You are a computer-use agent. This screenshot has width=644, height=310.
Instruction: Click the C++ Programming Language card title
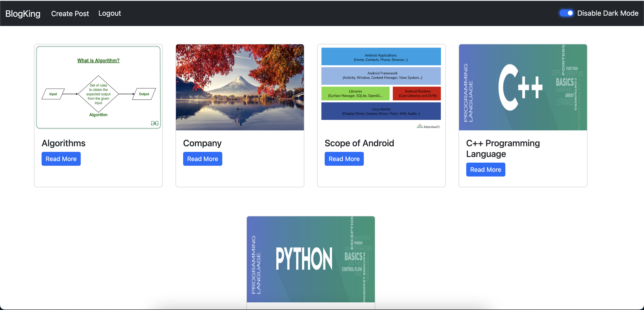(503, 149)
